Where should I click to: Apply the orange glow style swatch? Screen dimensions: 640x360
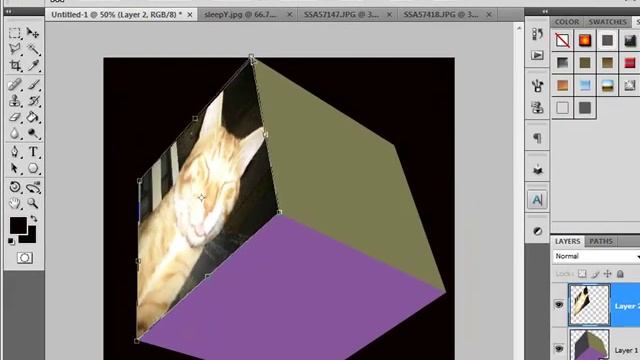pyautogui.click(x=585, y=40)
